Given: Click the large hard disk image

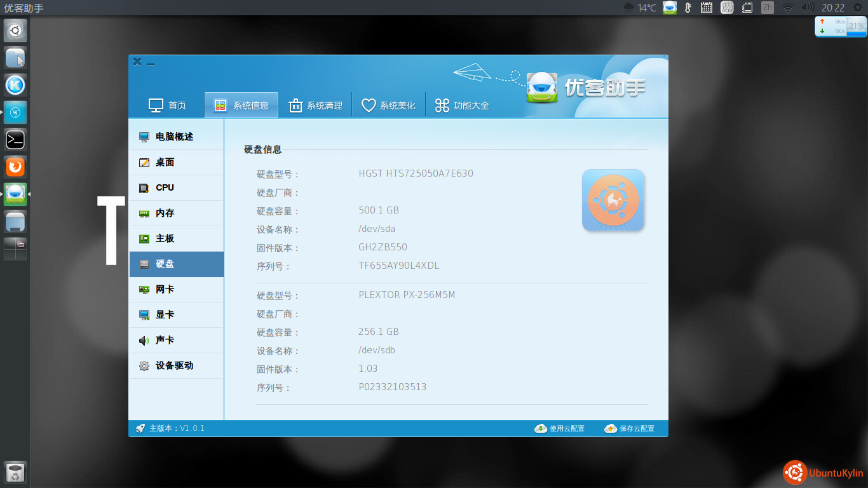Looking at the screenshot, I should (613, 200).
